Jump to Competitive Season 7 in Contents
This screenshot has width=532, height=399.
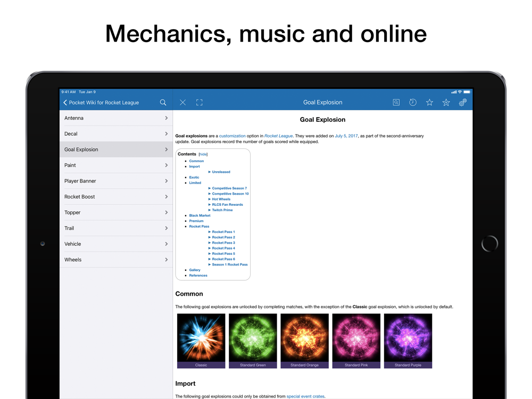point(229,188)
